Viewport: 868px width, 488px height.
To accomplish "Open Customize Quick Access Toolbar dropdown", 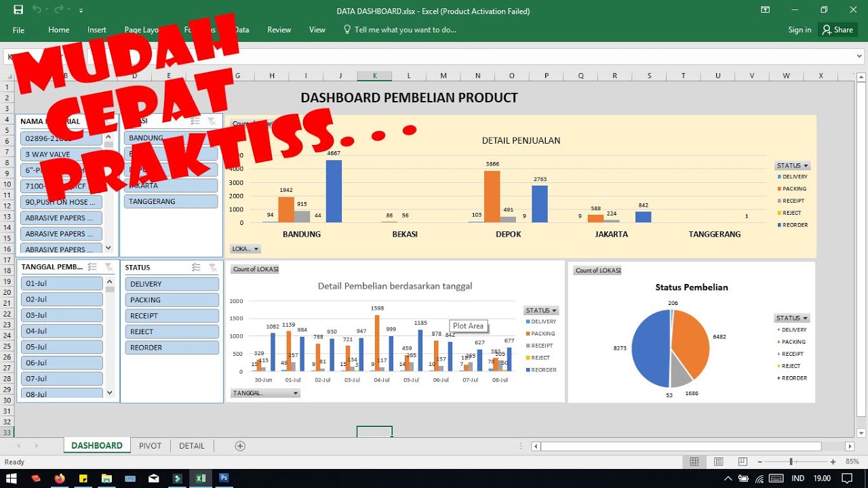I will tap(81, 11).
